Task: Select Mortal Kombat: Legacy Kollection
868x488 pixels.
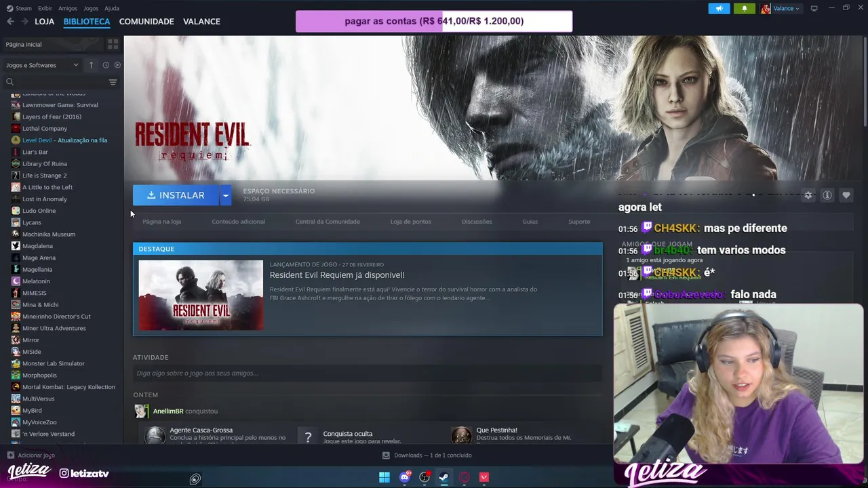Action: [x=68, y=387]
